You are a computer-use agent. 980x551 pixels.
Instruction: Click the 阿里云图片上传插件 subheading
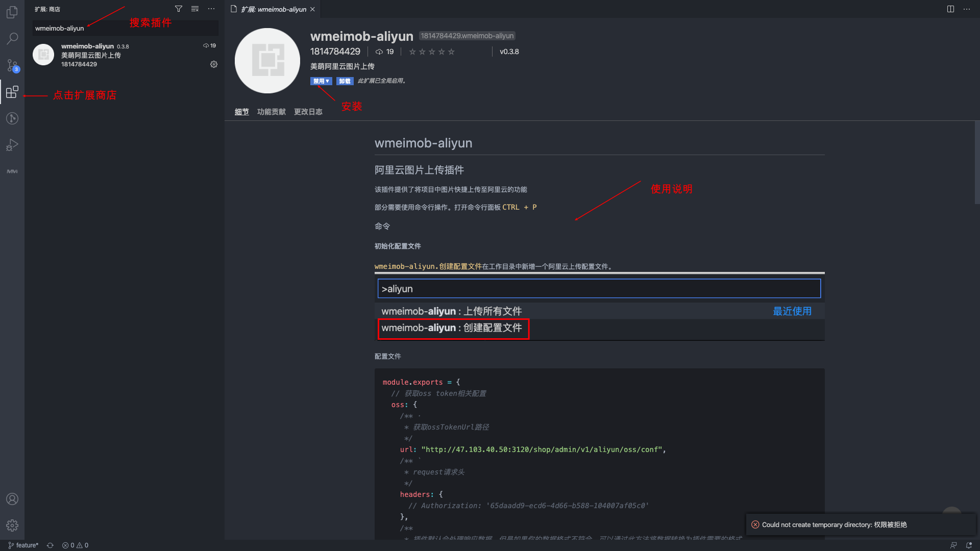420,170
